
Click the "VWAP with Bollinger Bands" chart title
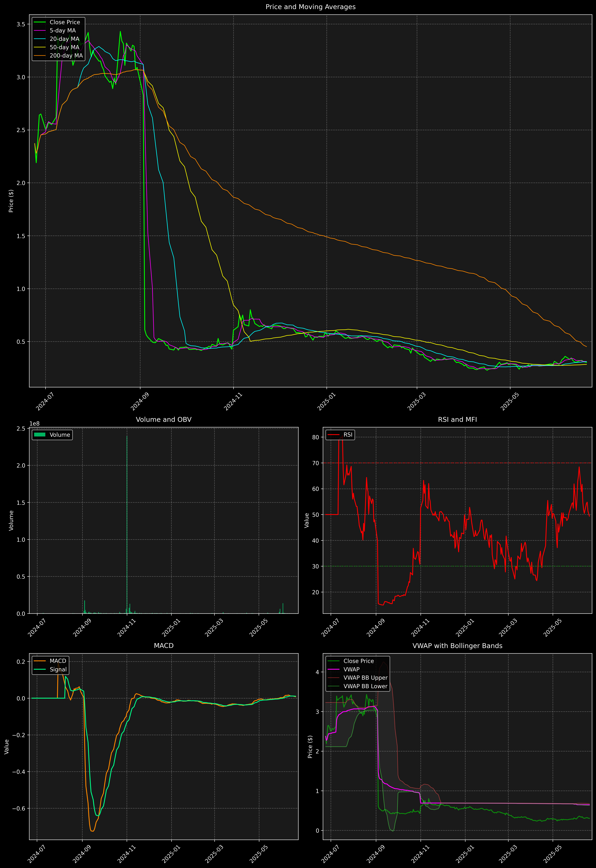click(457, 646)
